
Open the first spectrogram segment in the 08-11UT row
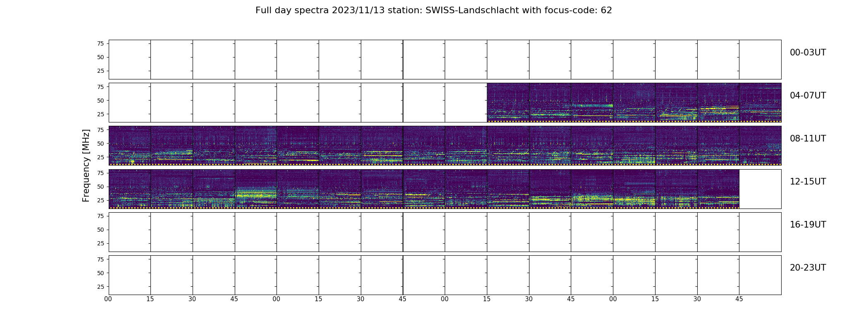[x=130, y=145]
